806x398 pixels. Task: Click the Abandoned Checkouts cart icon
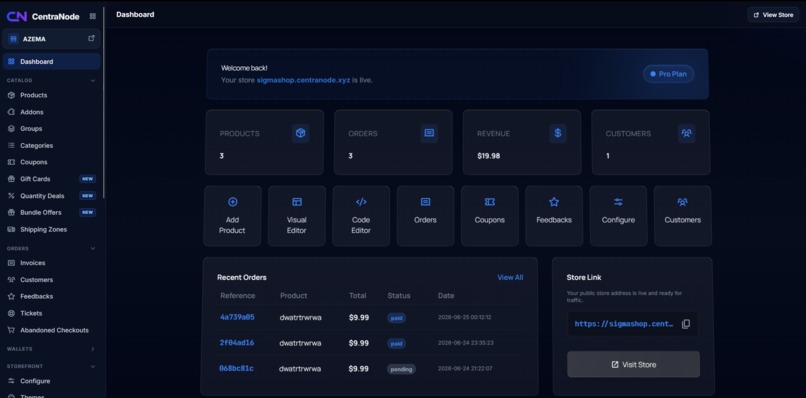[11, 330]
